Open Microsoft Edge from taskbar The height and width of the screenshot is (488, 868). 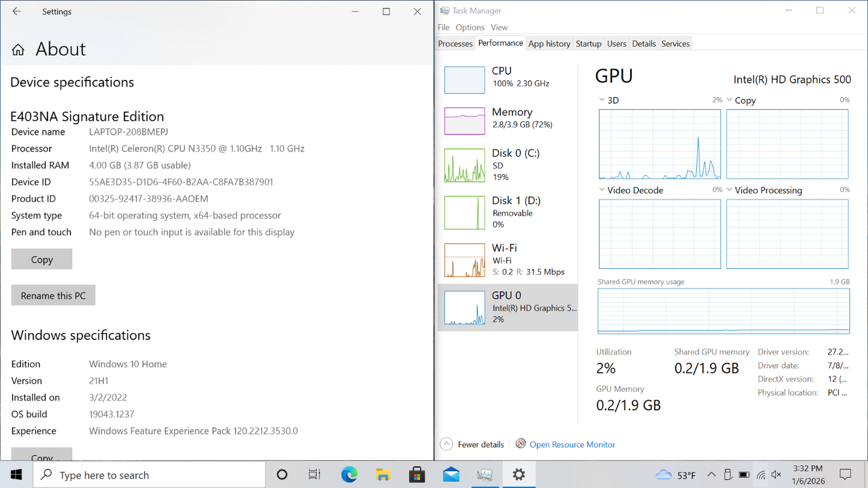pyautogui.click(x=349, y=475)
